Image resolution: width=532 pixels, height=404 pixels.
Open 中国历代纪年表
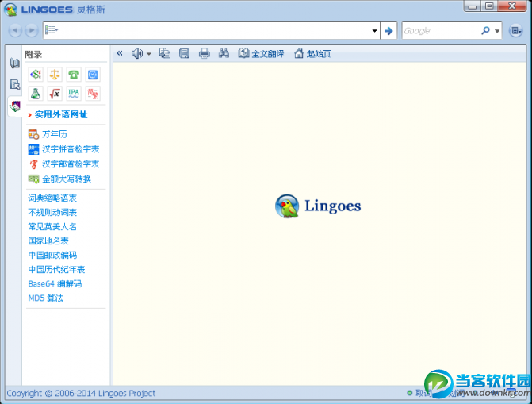tap(56, 269)
